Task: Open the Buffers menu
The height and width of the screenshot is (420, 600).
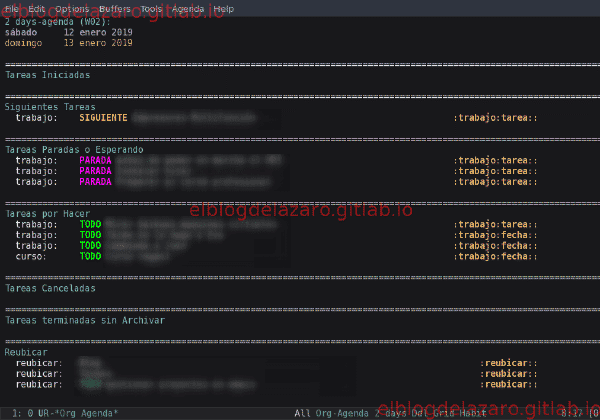Action: [x=114, y=8]
